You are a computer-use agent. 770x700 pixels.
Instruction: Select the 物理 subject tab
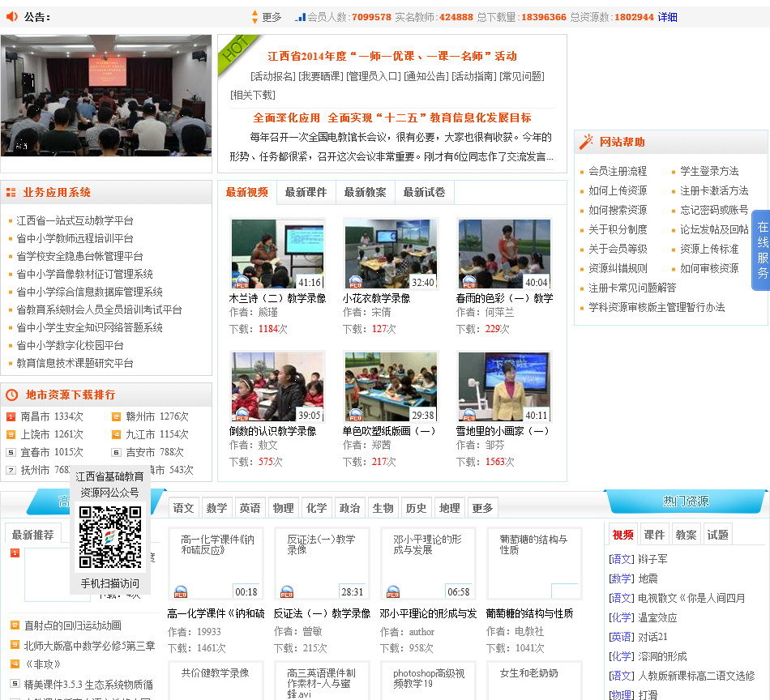click(x=284, y=507)
